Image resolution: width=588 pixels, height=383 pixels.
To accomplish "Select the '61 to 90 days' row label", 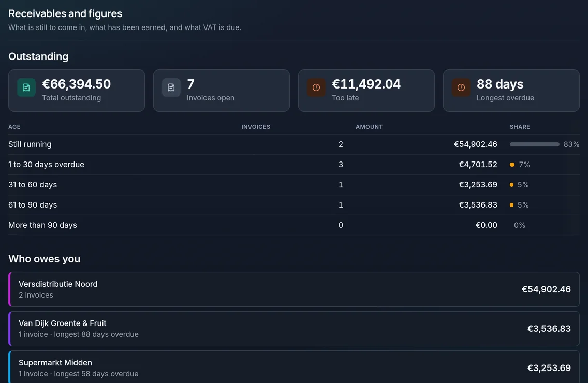I will (33, 205).
